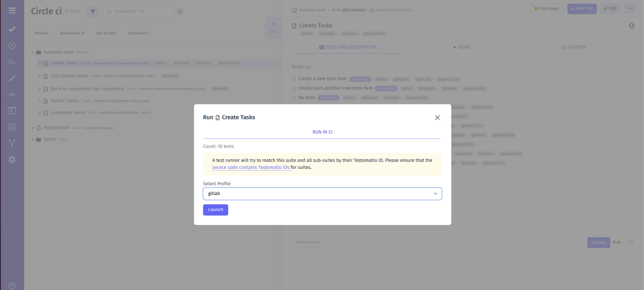Click the branching icon in the sidebar

[12, 142]
